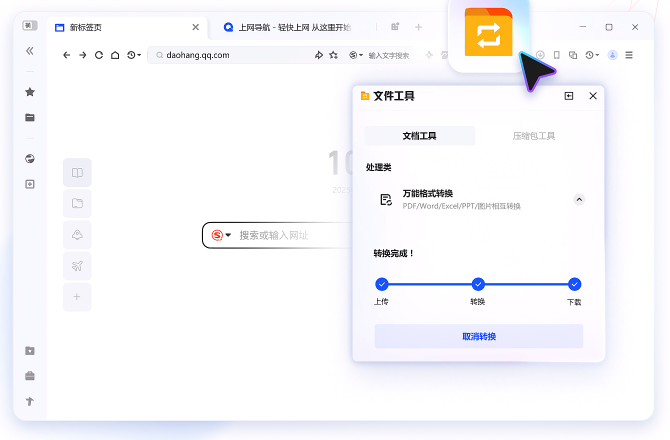Go forward with the right arrow button
670x440 pixels.
(82, 55)
